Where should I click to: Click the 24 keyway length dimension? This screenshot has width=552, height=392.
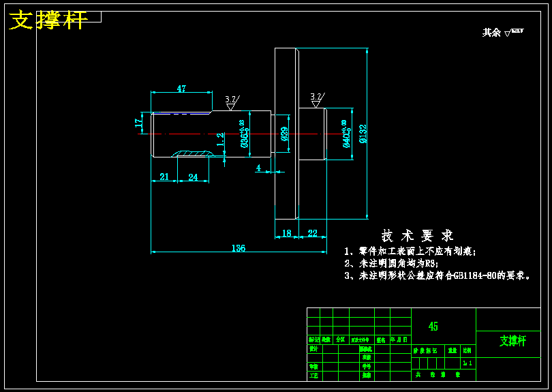(193, 177)
